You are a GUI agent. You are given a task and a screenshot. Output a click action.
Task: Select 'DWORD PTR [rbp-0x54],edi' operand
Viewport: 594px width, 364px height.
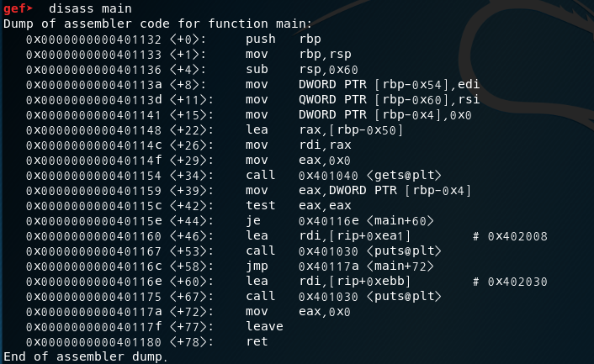(x=389, y=84)
